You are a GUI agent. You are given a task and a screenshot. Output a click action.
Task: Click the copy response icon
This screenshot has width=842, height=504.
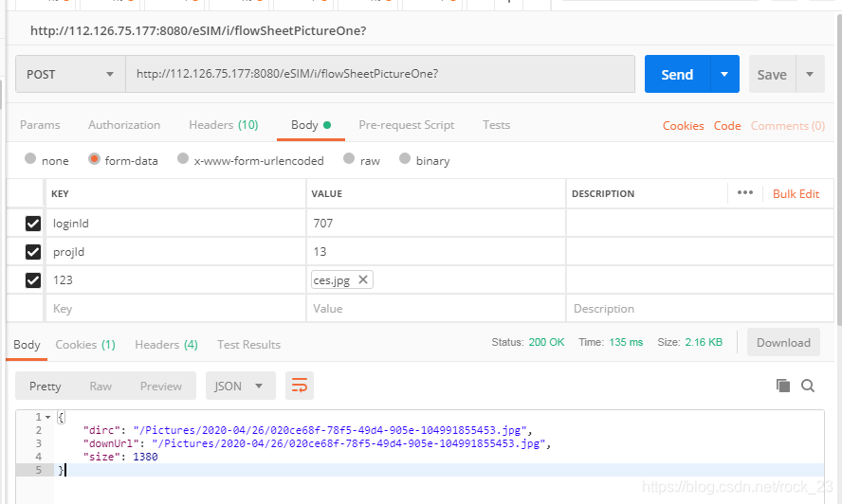[x=783, y=386]
